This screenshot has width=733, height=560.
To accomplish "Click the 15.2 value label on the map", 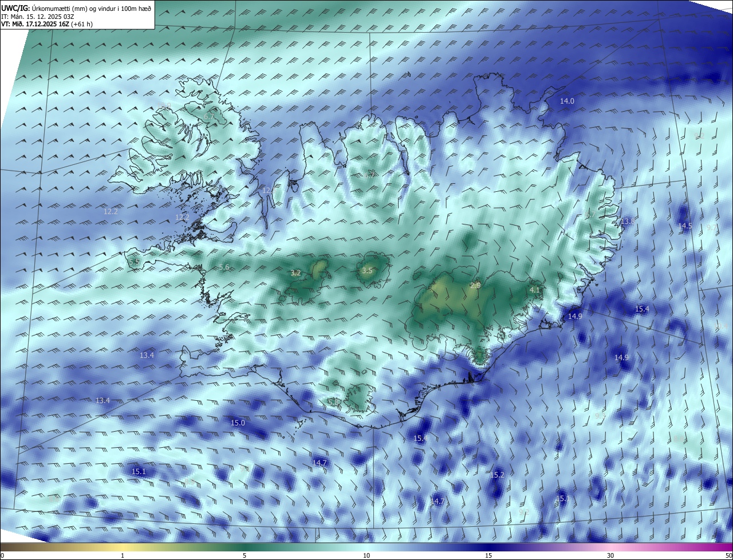I will pos(497,475).
